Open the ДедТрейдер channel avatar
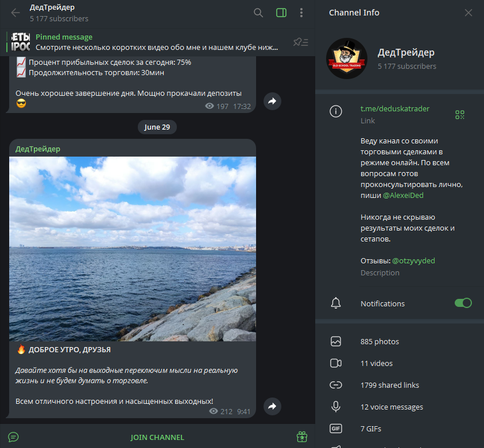The image size is (484, 448). point(347,59)
